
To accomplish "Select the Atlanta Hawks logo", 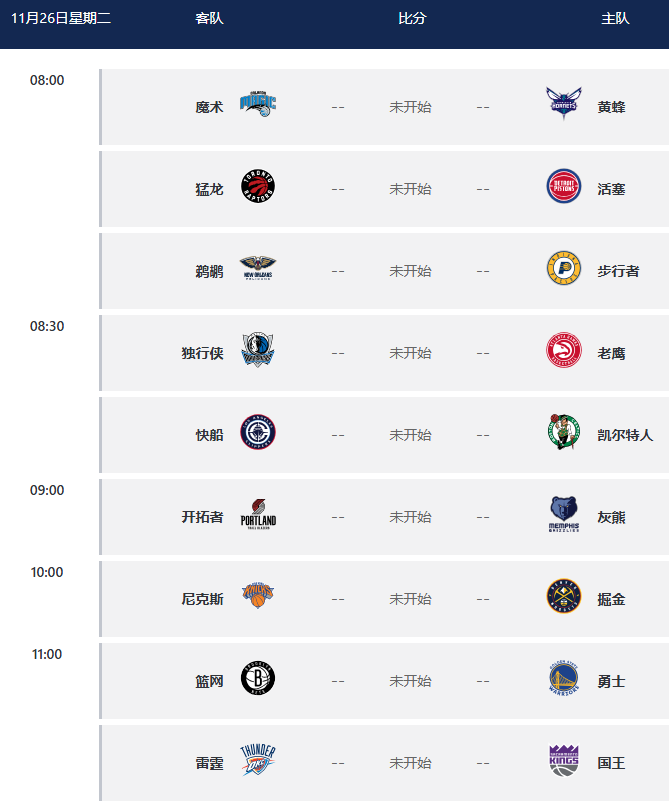I will coord(564,350).
